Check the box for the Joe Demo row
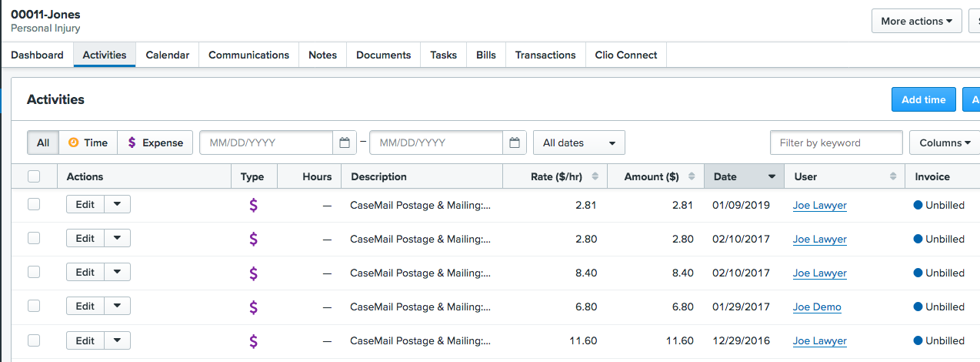 (34, 306)
